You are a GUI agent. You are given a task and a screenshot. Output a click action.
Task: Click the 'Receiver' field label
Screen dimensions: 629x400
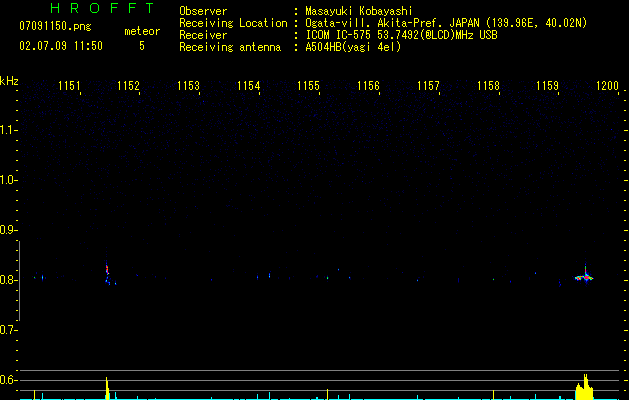point(203,35)
